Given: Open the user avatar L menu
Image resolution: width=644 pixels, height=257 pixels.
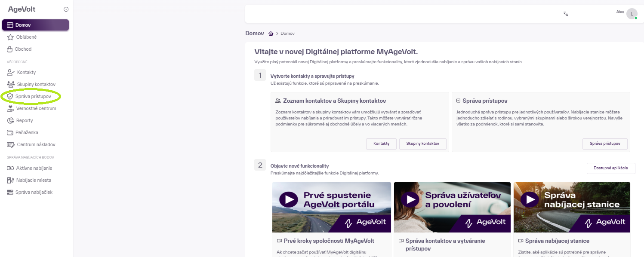Looking at the screenshot, I should [x=632, y=14].
